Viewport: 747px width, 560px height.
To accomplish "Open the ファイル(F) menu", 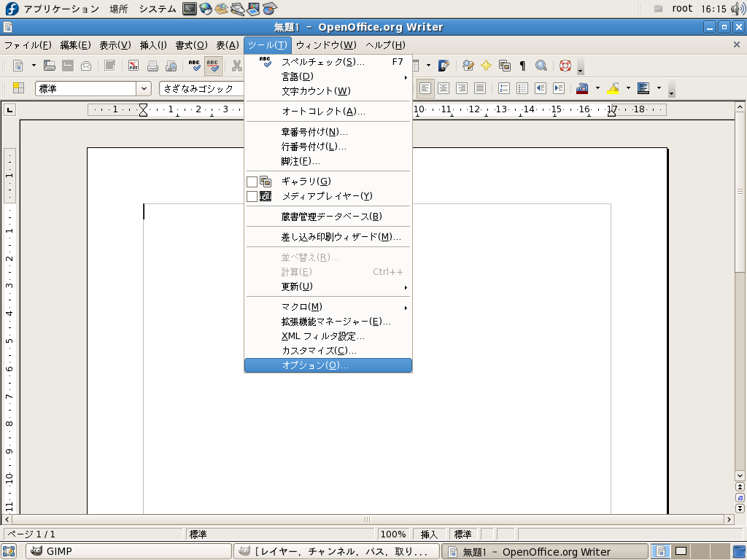I will pos(28,45).
